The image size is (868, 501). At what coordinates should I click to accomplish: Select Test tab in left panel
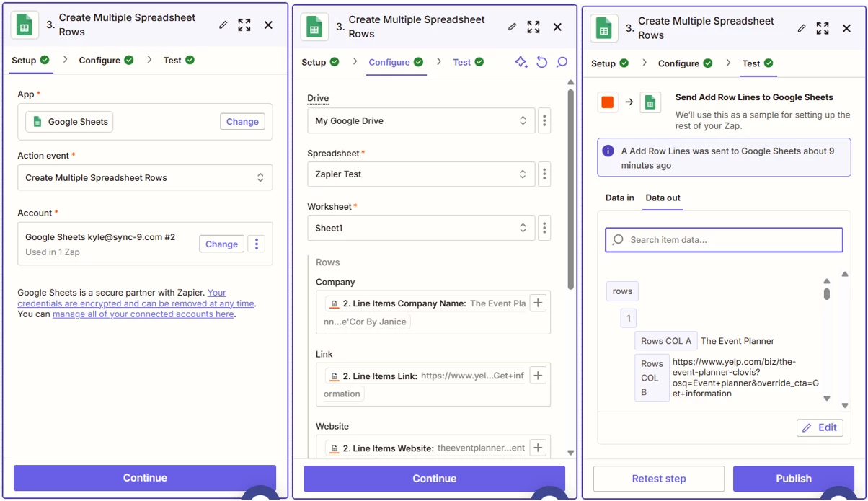(x=179, y=60)
